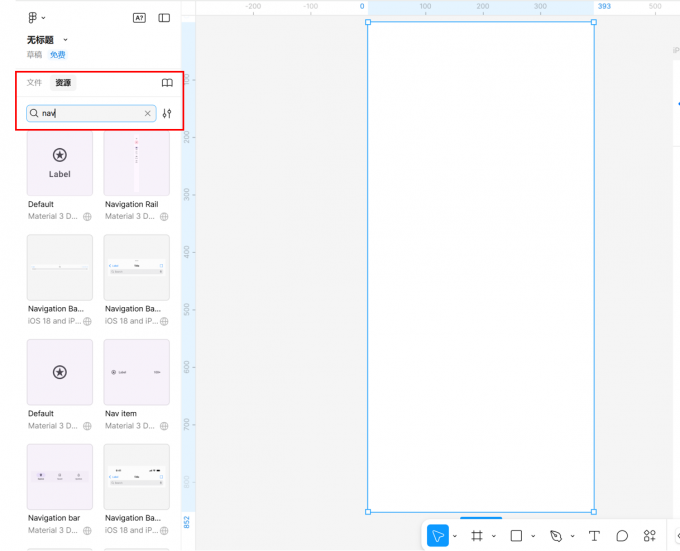Select the Move tool in toolbar

click(438, 536)
